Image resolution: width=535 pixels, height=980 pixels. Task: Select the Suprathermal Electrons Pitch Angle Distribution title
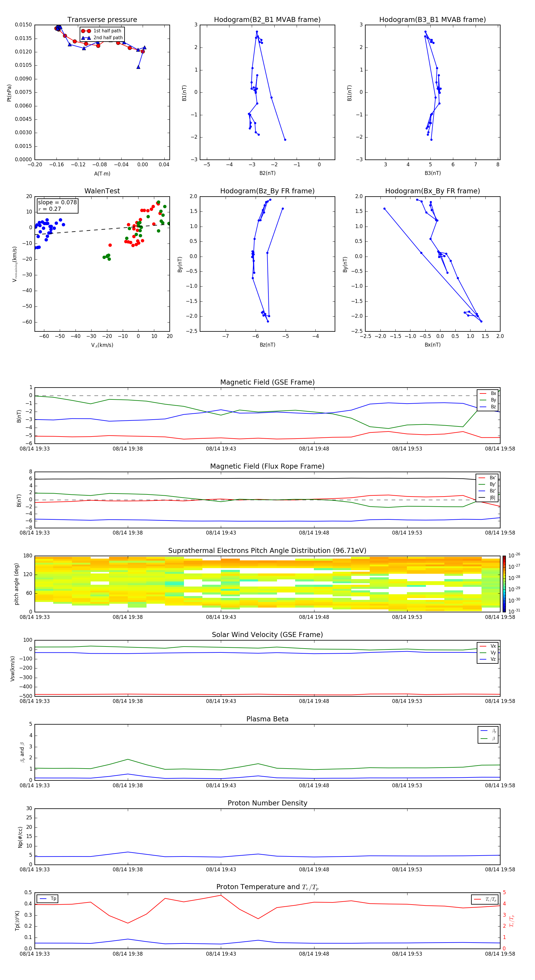pyautogui.click(x=267, y=551)
